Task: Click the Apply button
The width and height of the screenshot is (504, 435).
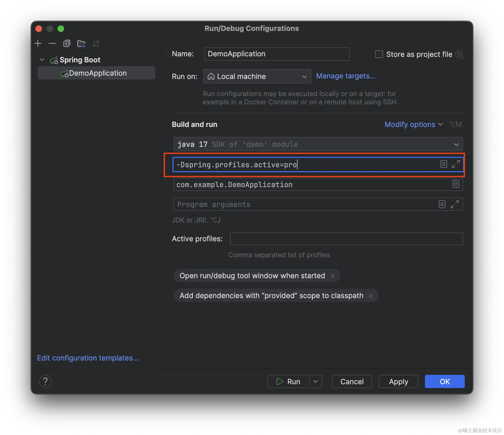Action: click(398, 381)
